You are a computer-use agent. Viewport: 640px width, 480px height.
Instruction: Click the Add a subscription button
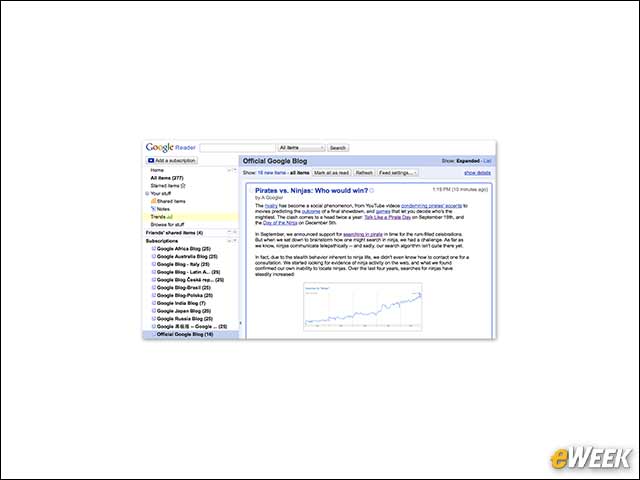point(172,160)
